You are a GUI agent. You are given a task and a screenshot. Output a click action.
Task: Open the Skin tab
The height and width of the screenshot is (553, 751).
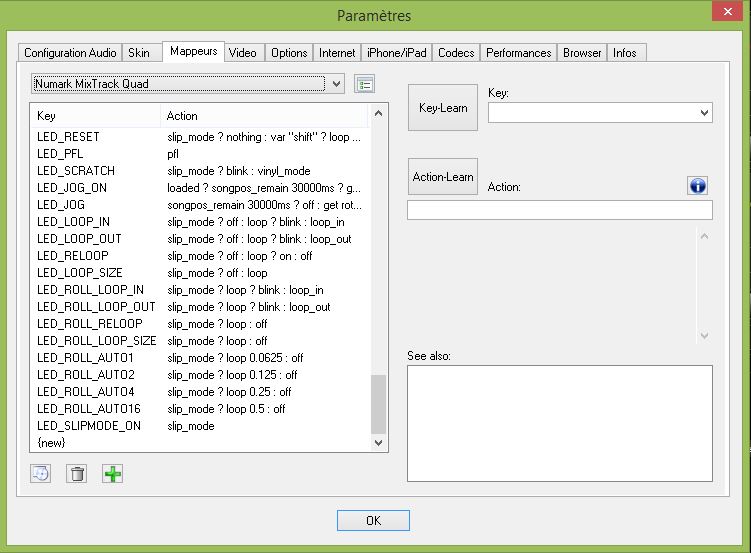click(139, 53)
